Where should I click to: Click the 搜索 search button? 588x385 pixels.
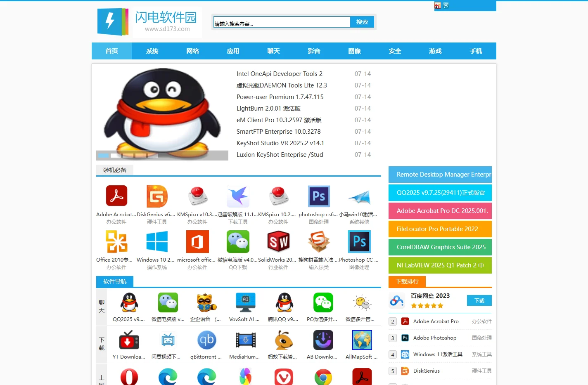coord(362,22)
